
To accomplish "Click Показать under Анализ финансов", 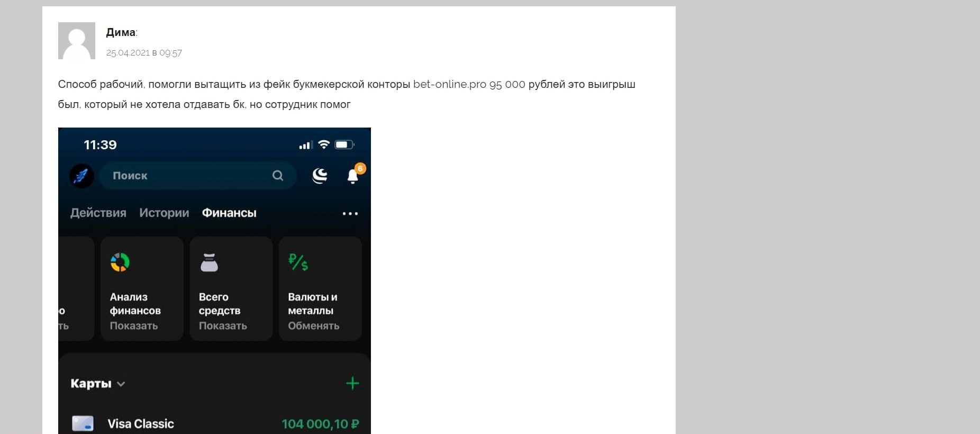I will [134, 325].
